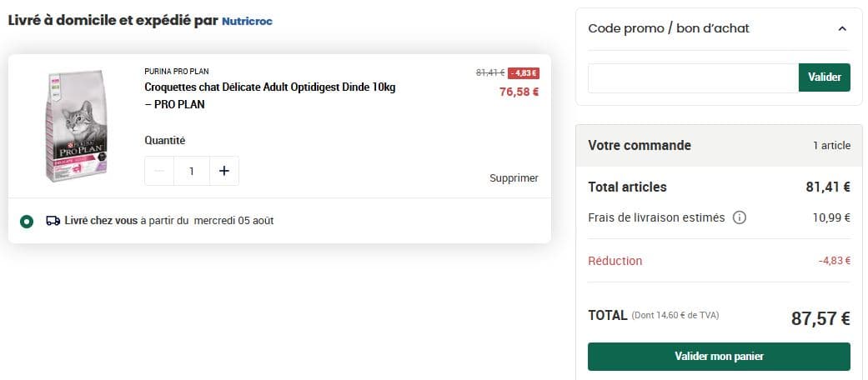Click the Frais de livraison estimés label
Viewport: 868px width, 380px height.
pyautogui.click(x=656, y=218)
